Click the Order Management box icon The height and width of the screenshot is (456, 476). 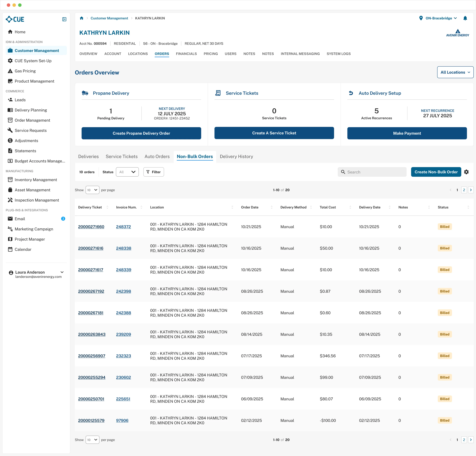pyautogui.click(x=10, y=120)
